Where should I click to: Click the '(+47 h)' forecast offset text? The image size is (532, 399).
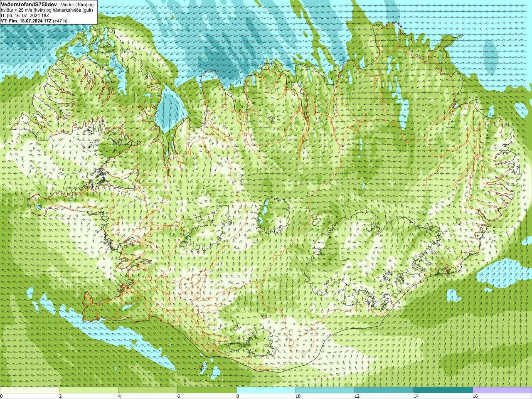(60, 20)
